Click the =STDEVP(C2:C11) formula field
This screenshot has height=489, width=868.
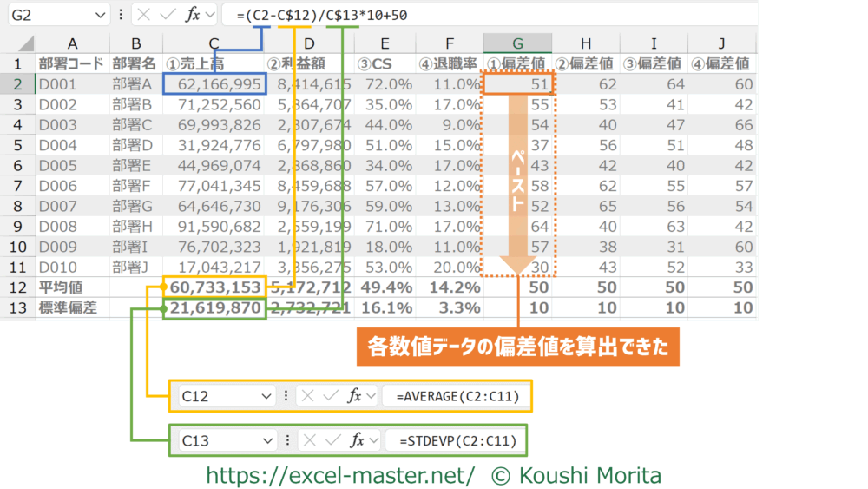point(457,440)
